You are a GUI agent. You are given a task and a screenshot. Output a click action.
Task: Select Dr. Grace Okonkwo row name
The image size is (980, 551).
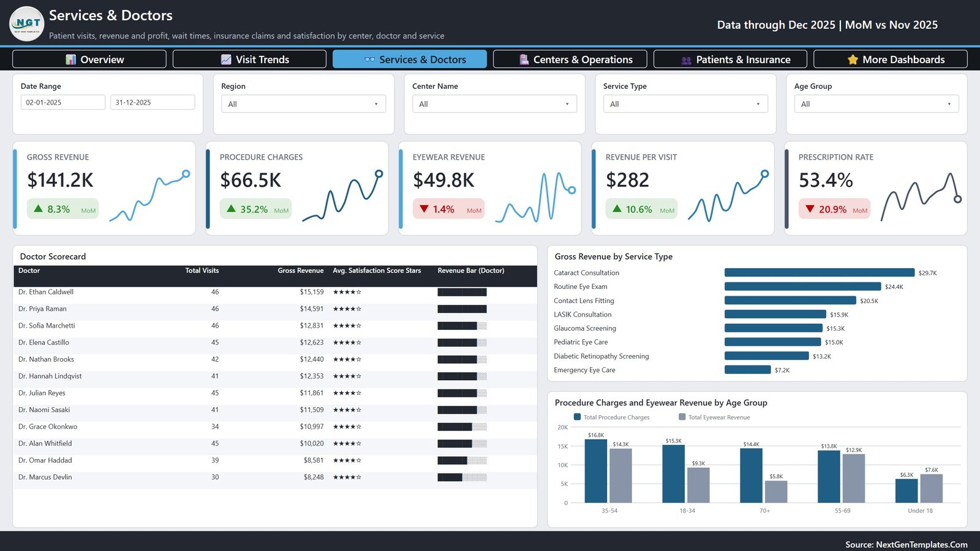(48, 427)
